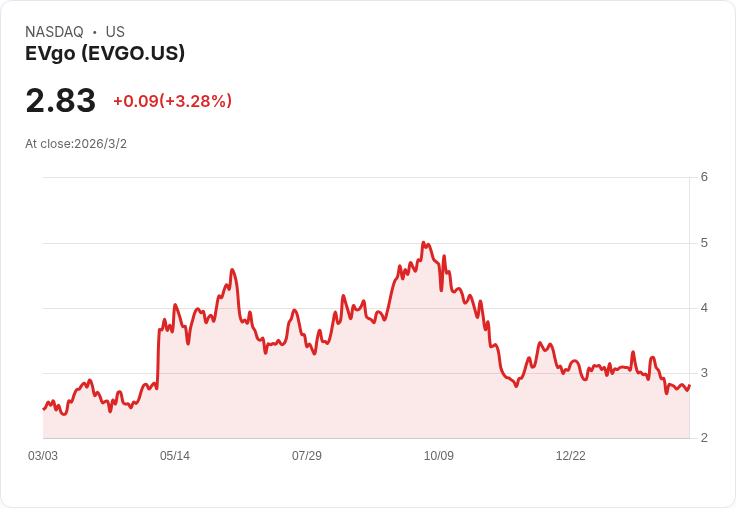
Task: Click the line chart's final rightmost point
Action: click(x=690, y=386)
